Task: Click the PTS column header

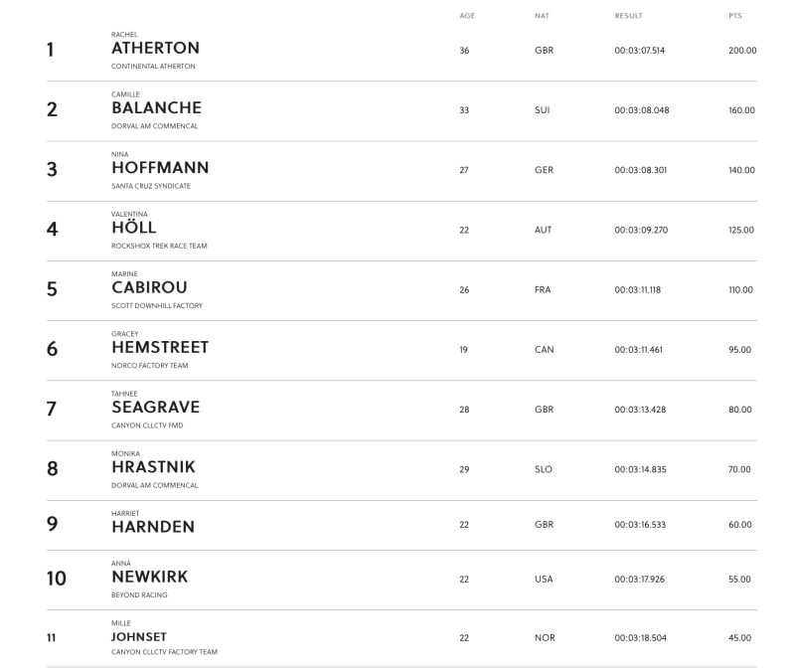Action: tap(734, 16)
